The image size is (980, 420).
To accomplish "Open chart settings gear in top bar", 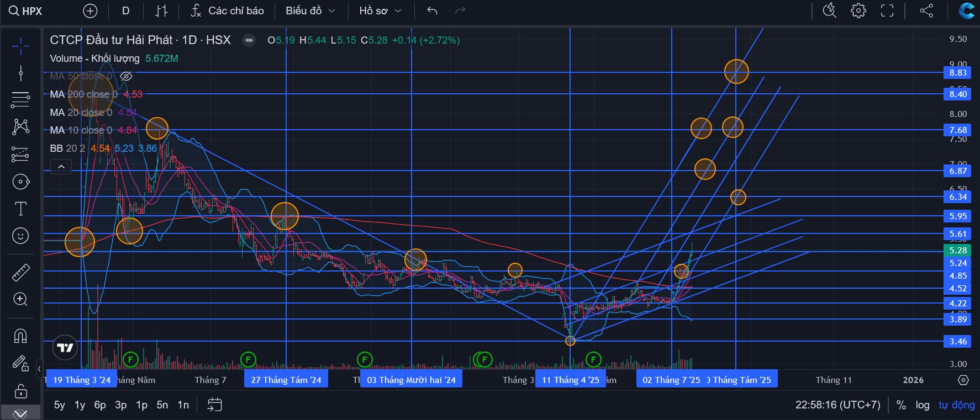I will [x=858, y=11].
